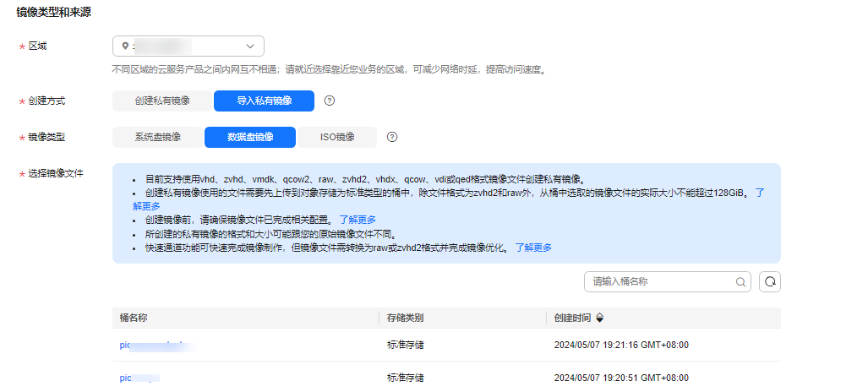Click the 存储类别 column header
This screenshot has height=392, width=868.
(x=405, y=318)
